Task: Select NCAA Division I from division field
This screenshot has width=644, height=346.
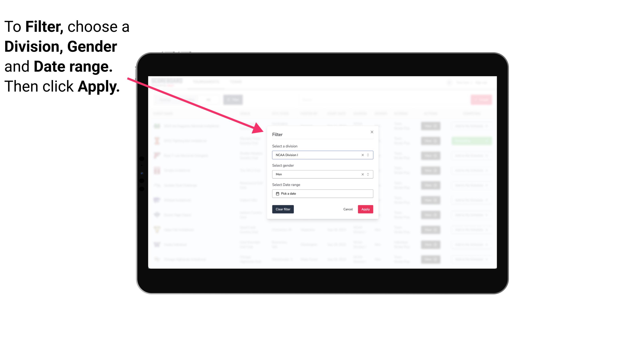Action: pos(322,155)
